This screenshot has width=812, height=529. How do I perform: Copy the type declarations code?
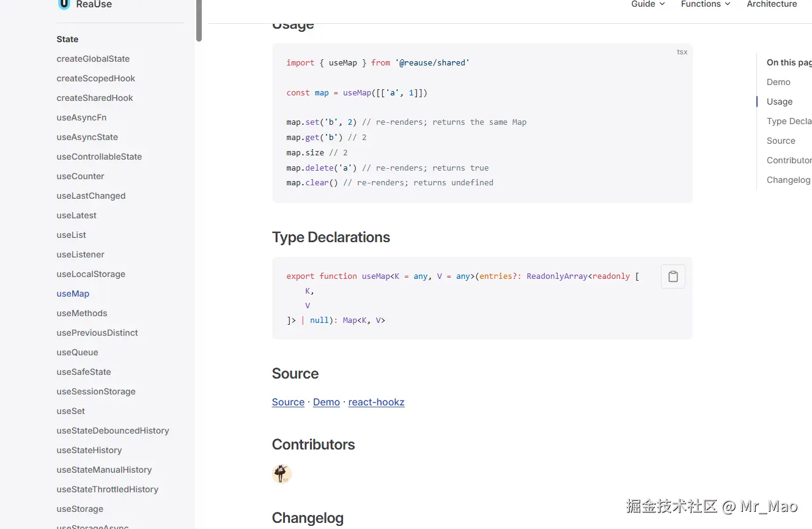(x=673, y=276)
